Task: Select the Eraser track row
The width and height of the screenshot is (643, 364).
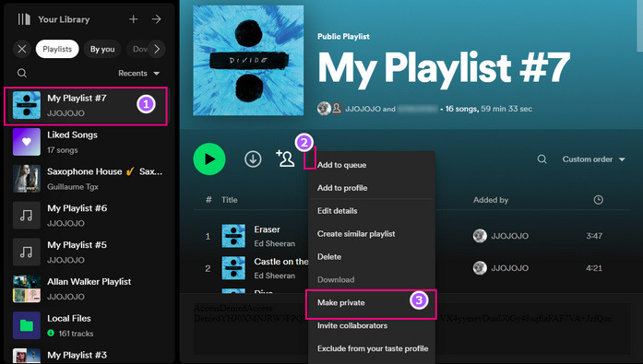Action: click(x=412, y=236)
